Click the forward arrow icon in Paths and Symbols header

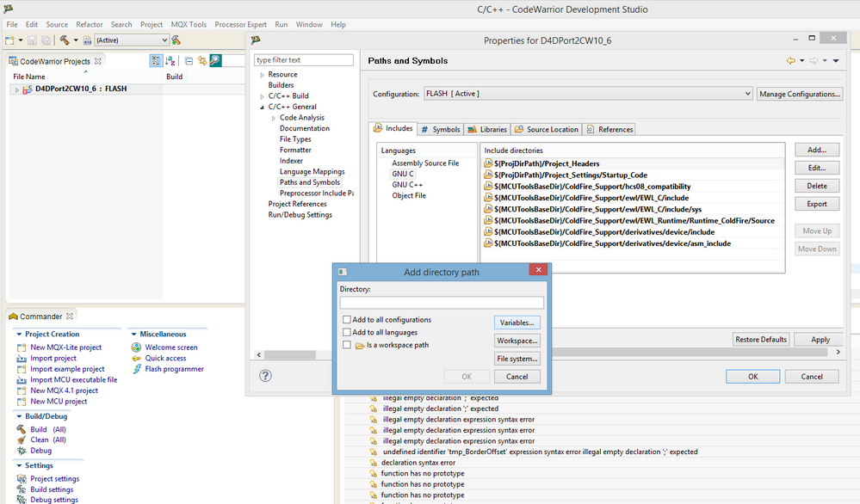(x=814, y=61)
